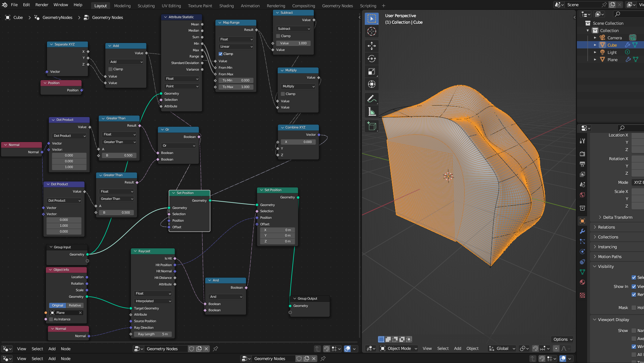Open the Render menu
The image size is (644, 363).
(42, 5)
